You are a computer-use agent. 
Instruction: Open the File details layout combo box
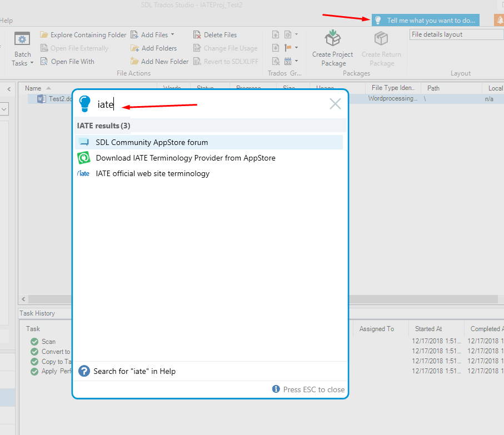click(x=456, y=34)
